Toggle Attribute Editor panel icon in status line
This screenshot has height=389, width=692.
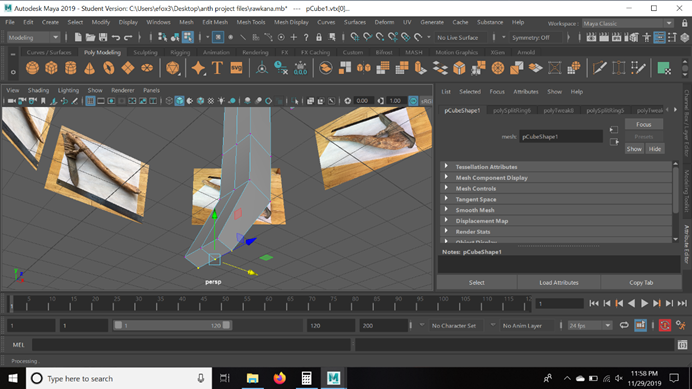(659, 38)
